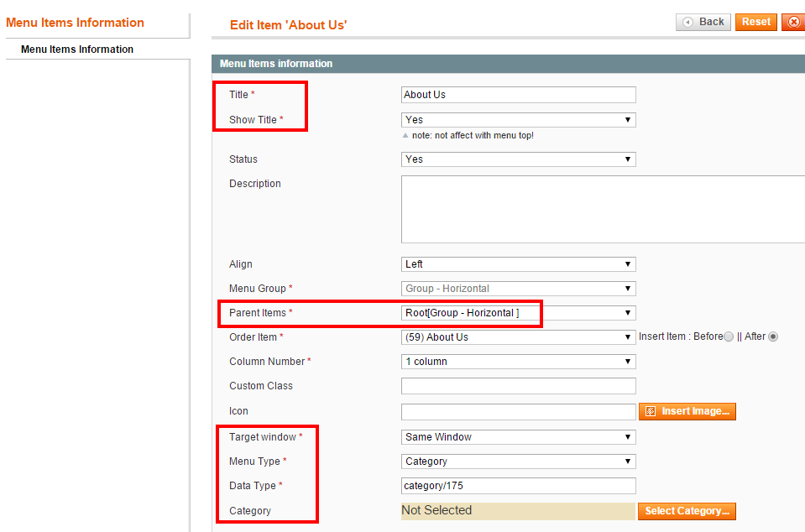This screenshot has width=805, height=532.
Task: Open the Target window dropdown
Action: pos(519,437)
